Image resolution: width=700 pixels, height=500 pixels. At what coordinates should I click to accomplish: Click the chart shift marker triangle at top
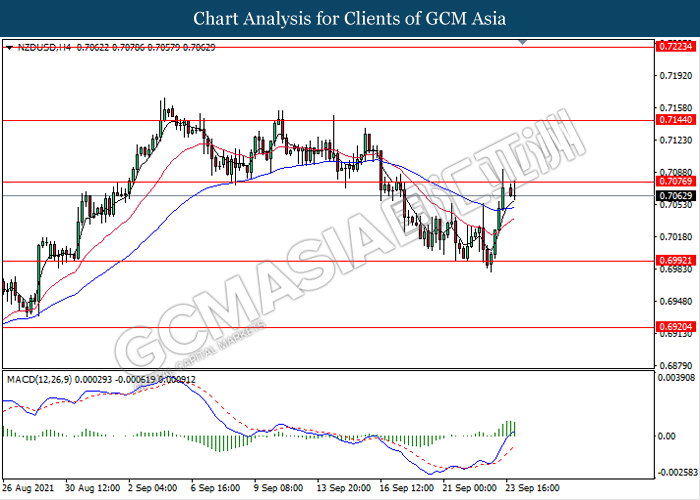point(522,42)
